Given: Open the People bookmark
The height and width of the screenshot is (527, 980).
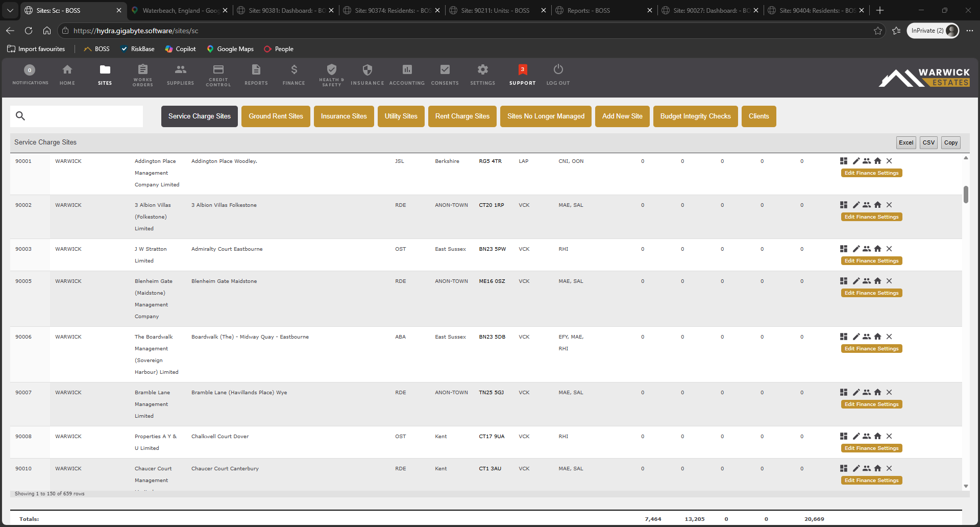Looking at the screenshot, I should [278, 49].
